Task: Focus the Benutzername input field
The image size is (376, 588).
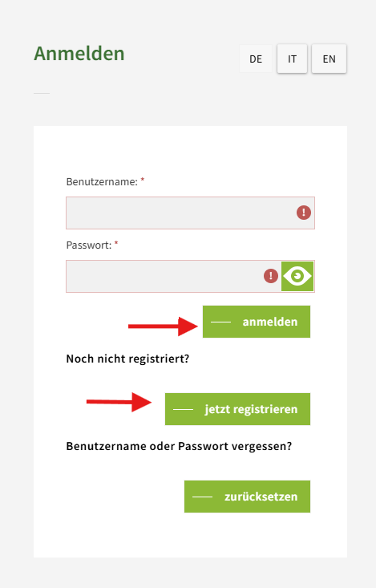Action: pyautogui.click(x=191, y=213)
